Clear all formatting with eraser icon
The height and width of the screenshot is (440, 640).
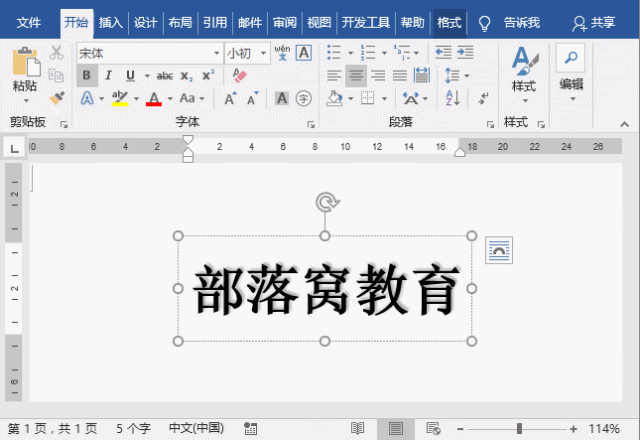pyautogui.click(x=239, y=75)
